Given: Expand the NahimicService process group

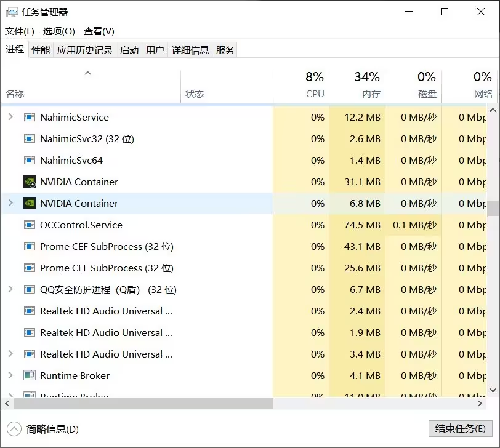Looking at the screenshot, I should click(x=10, y=117).
